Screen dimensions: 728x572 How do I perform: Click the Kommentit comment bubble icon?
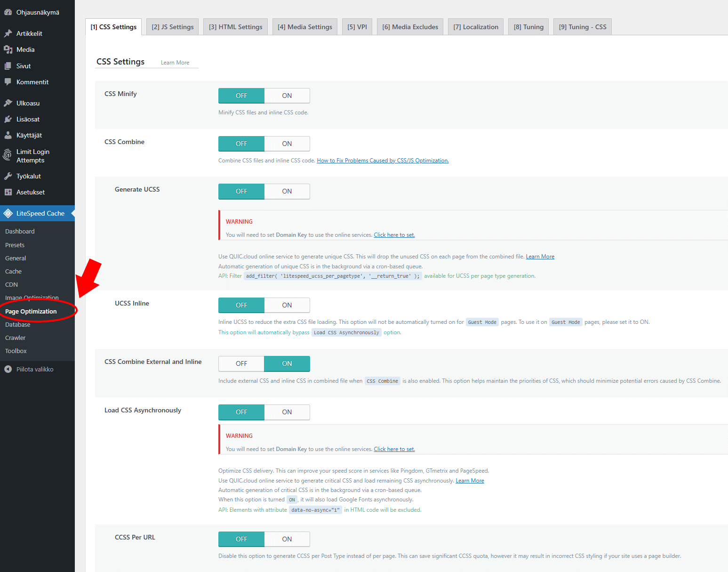tap(8, 82)
